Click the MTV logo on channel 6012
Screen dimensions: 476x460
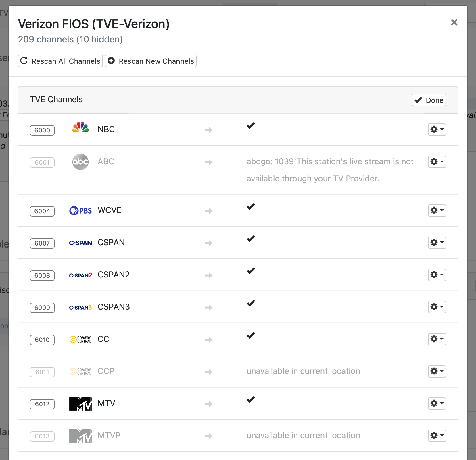pos(80,403)
